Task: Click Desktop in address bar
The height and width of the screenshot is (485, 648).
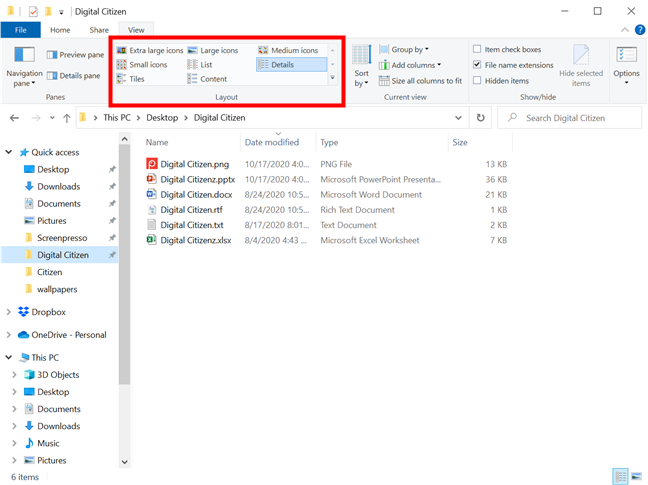Action: tap(162, 118)
